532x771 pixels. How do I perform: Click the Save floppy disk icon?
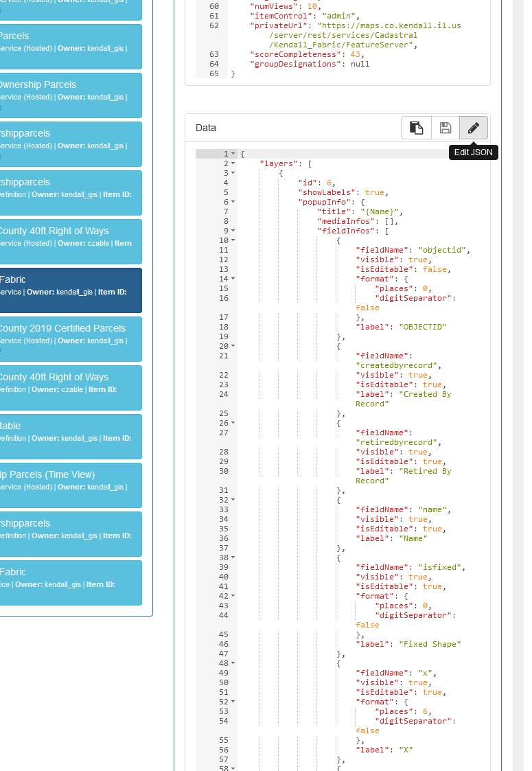pyautogui.click(x=445, y=128)
